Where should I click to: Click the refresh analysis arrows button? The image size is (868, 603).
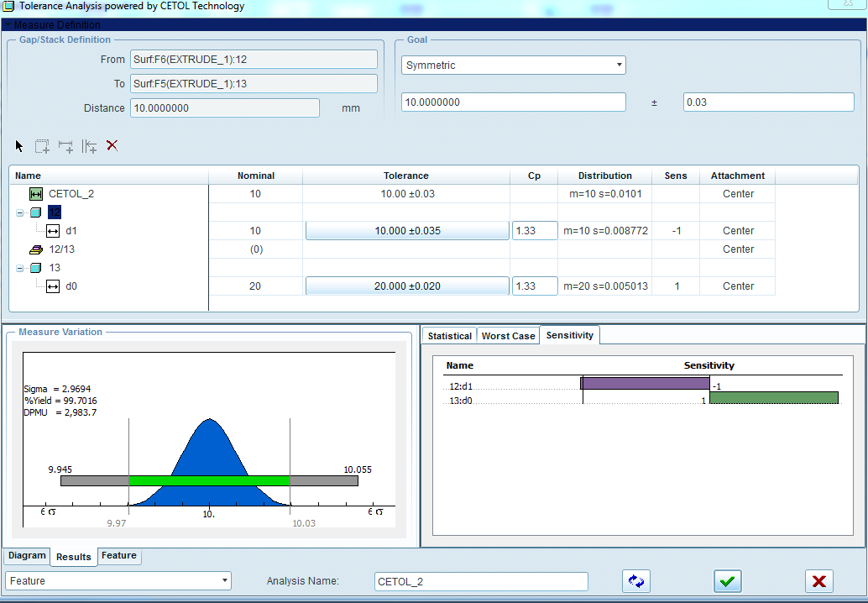636,581
